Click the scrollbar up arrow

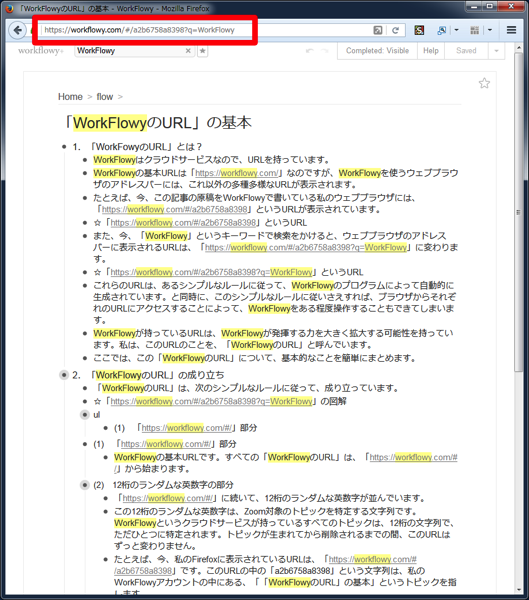pyautogui.click(x=519, y=48)
